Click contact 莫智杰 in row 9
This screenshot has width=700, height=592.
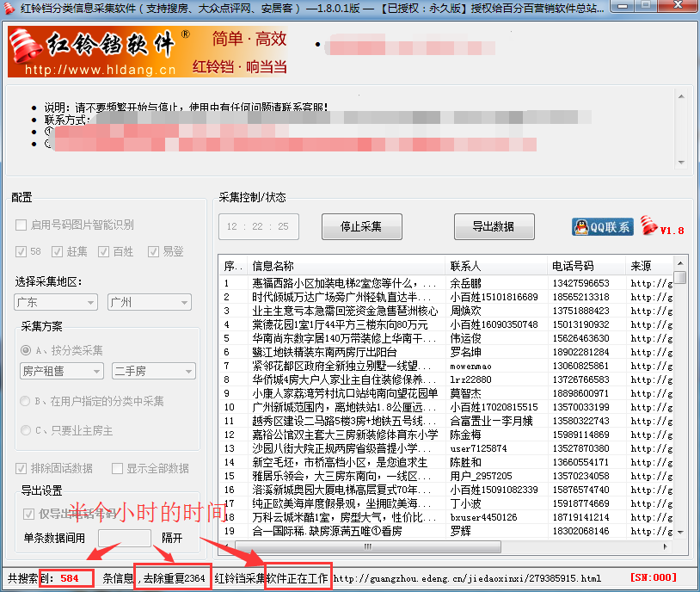pos(465,393)
